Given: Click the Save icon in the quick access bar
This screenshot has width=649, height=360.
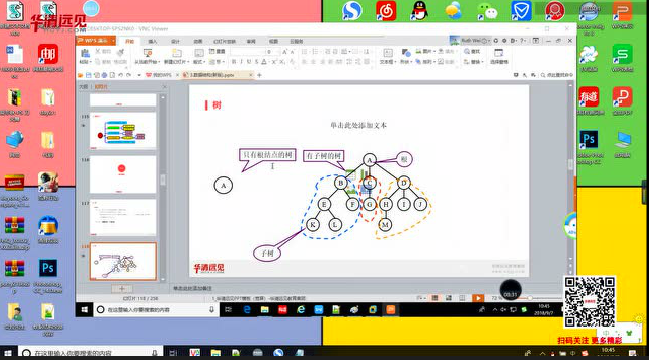Looking at the screenshot, I should click(x=89, y=75).
